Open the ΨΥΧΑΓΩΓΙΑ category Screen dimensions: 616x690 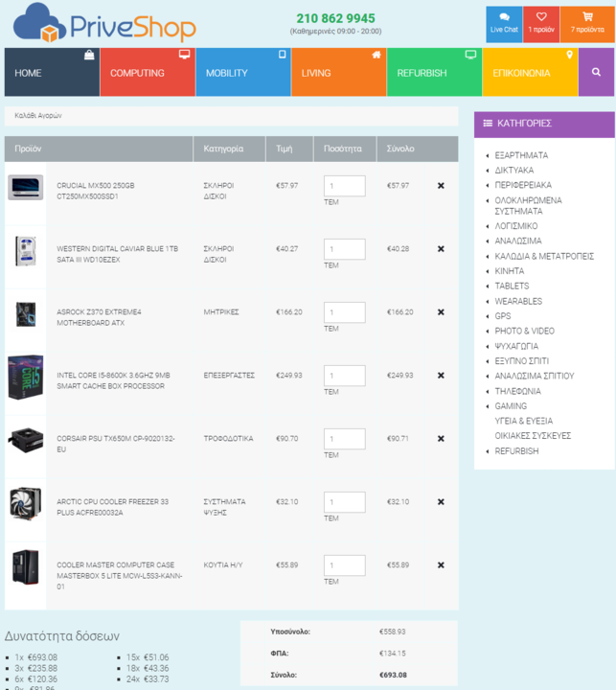pos(516,346)
